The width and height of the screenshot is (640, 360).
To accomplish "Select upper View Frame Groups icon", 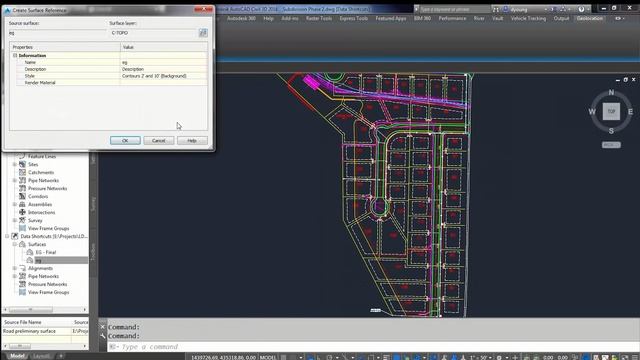I will pyautogui.click(x=22, y=228).
